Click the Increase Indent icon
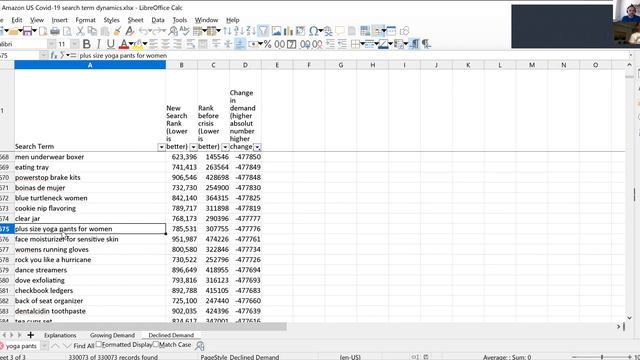 [x=329, y=44]
